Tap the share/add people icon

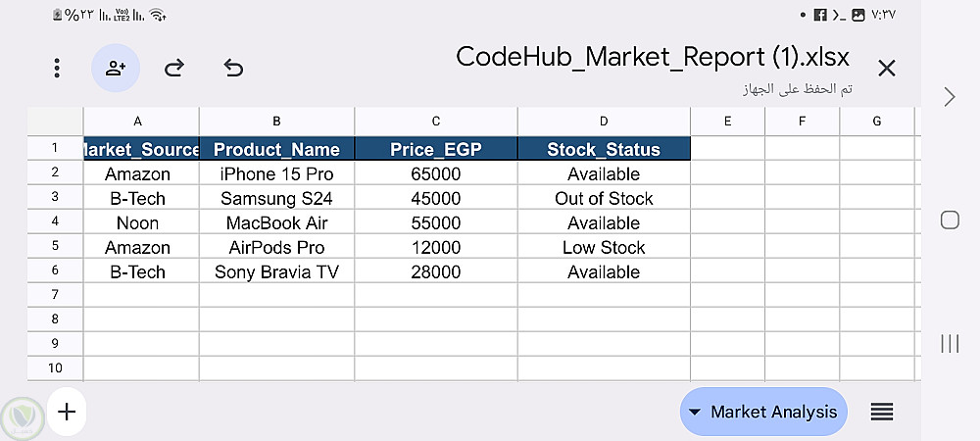(x=116, y=68)
